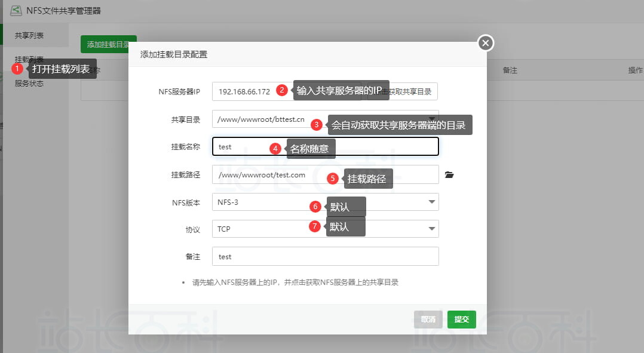This screenshot has width=644, height=353.
Task: Cancel with the 取消 button
Action: [x=428, y=320]
